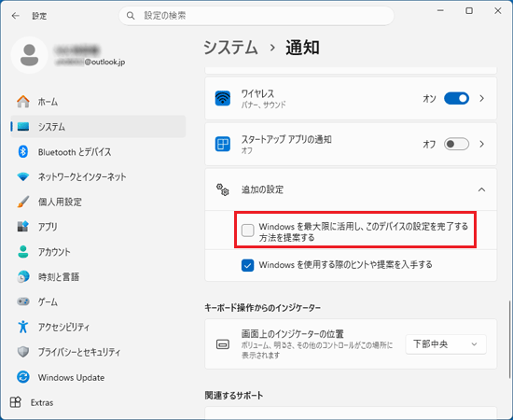Click the ワイヤレス app icon
Image resolution: width=513 pixels, height=420 pixels.
tap(223, 98)
